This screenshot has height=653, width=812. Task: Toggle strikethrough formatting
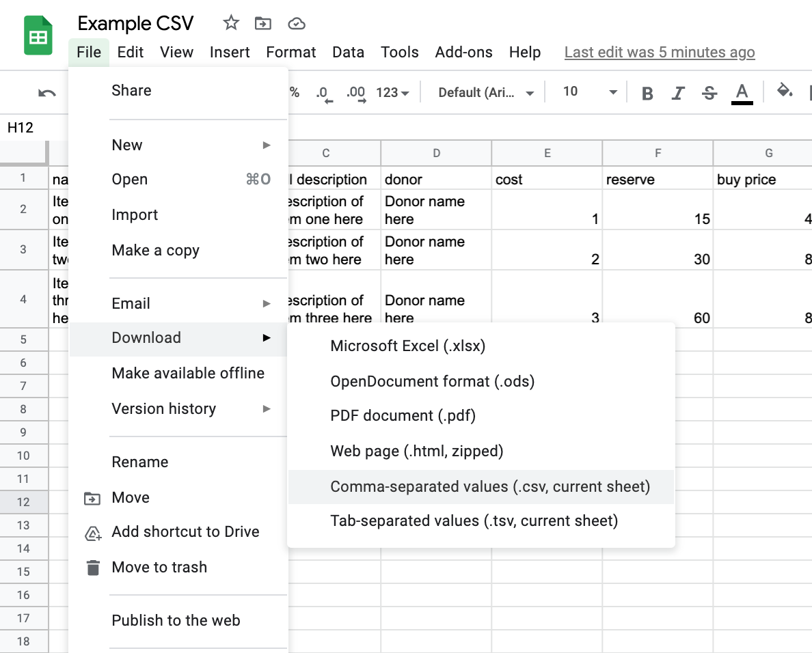point(709,93)
